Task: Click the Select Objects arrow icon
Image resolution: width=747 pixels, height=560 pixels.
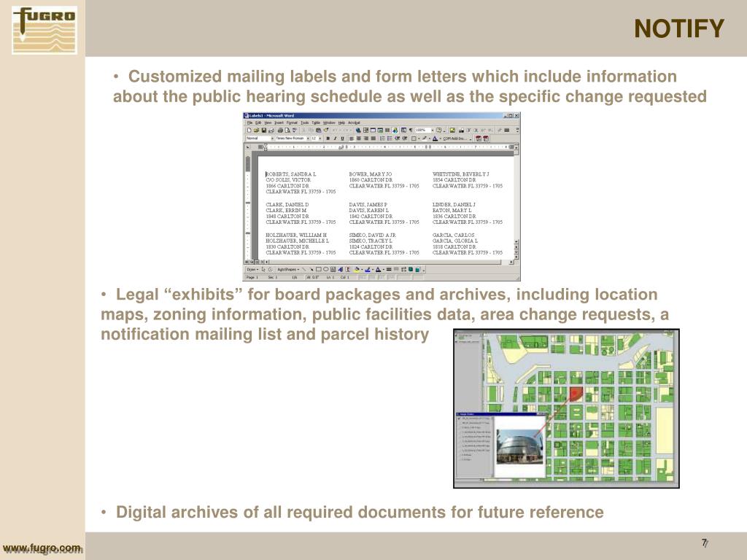Action: [x=263, y=270]
